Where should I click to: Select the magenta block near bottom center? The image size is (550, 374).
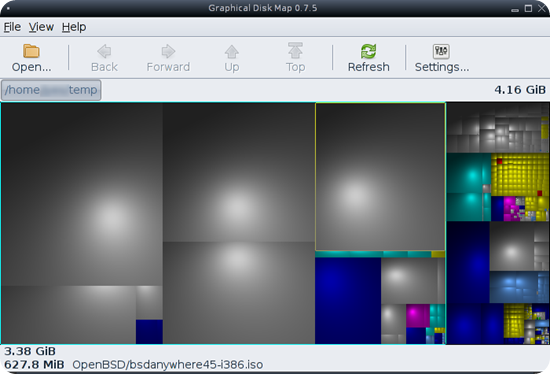pos(418,316)
